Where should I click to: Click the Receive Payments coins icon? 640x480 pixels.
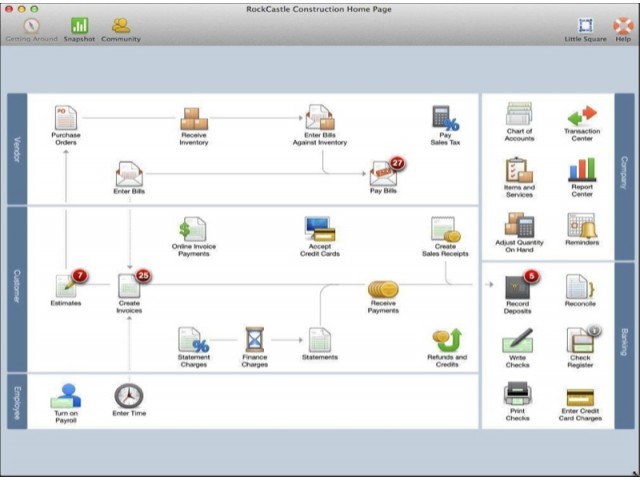(383, 289)
